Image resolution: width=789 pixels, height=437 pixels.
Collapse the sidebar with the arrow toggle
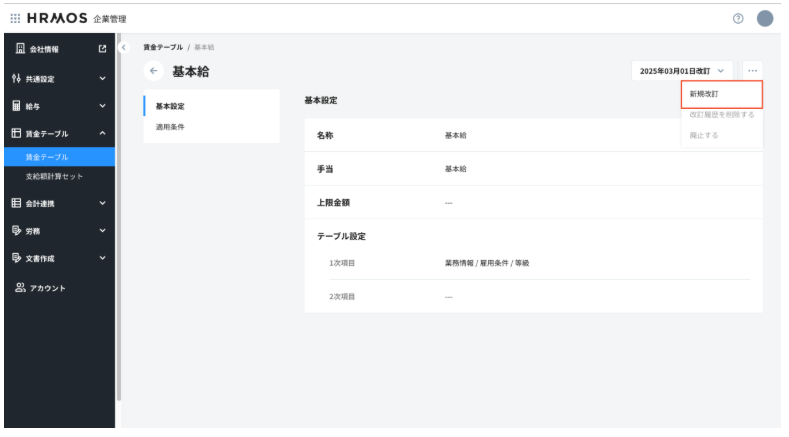tap(123, 47)
